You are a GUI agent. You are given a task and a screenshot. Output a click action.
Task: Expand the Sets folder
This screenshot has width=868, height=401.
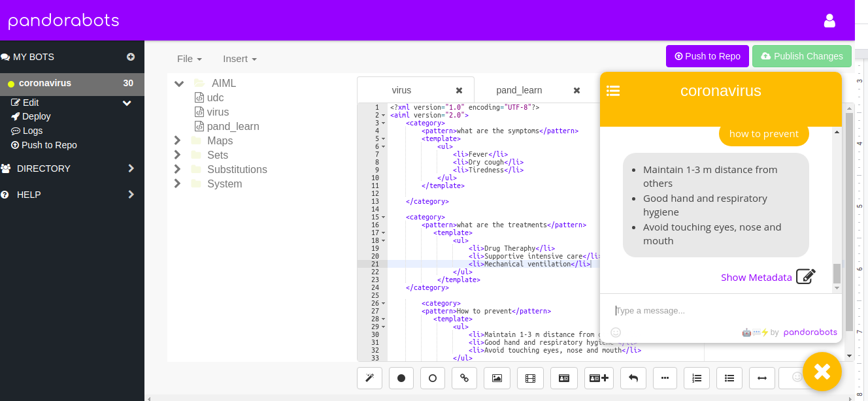pos(177,155)
